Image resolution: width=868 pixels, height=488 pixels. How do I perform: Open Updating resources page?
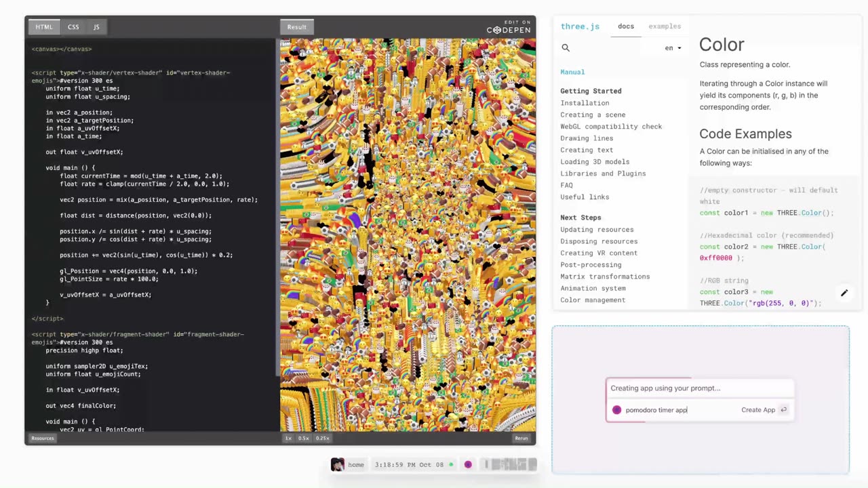[x=597, y=230]
